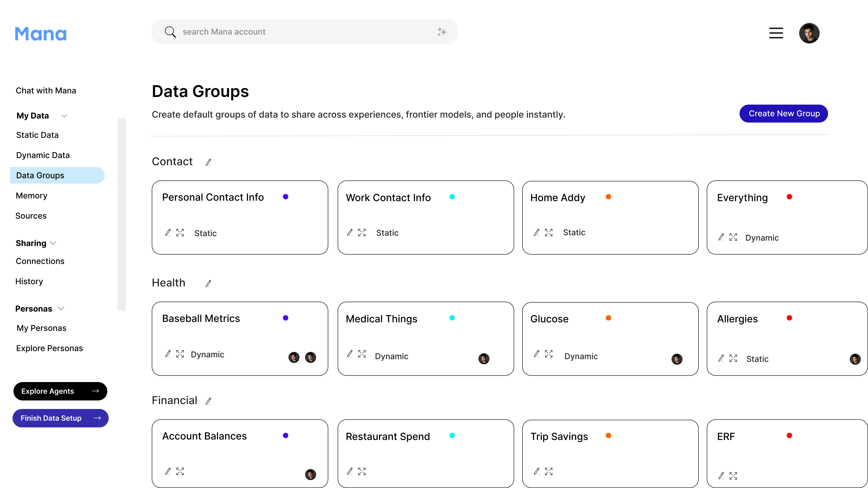The image size is (868, 488).
Task: Click shared avatar on Allergies card
Action: (x=855, y=359)
